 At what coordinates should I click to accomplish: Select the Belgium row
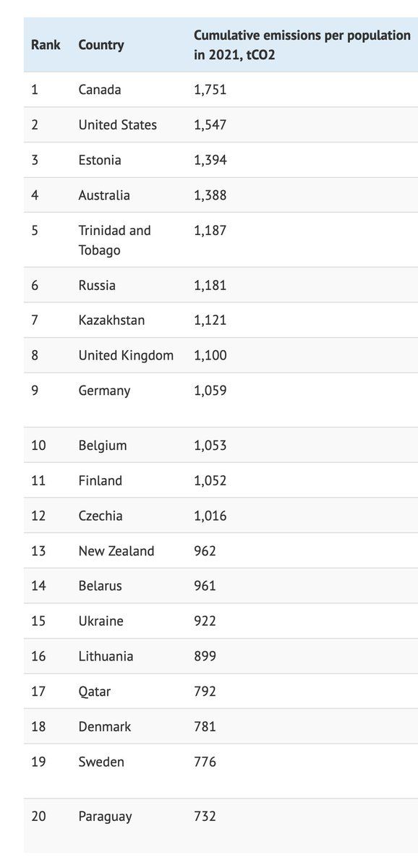(x=221, y=446)
